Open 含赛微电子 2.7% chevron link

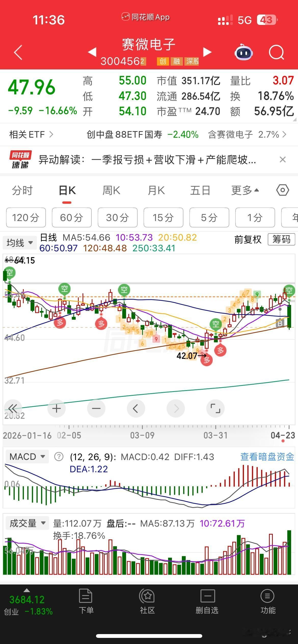(x=247, y=134)
